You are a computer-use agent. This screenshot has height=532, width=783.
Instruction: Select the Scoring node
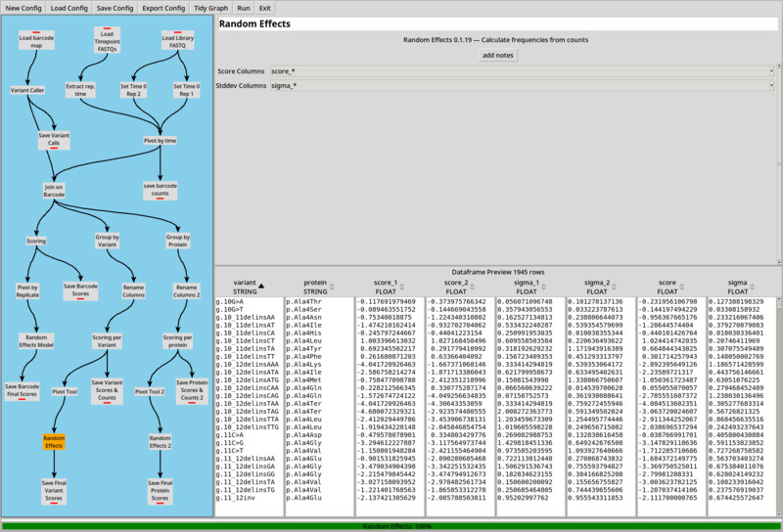(x=36, y=241)
